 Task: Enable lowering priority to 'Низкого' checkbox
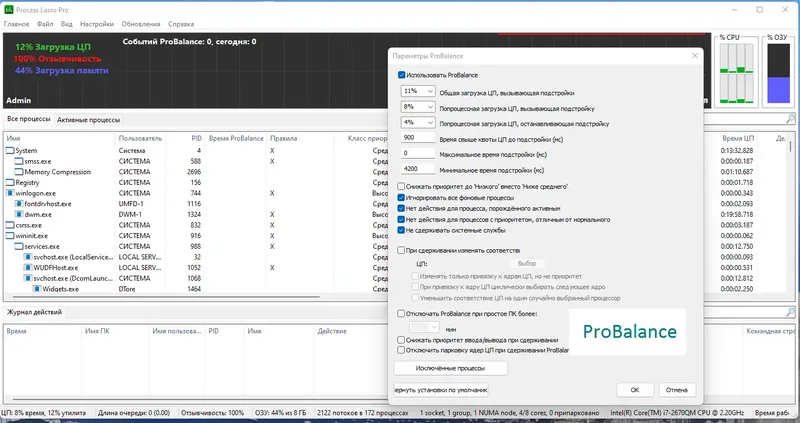click(x=402, y=187)
